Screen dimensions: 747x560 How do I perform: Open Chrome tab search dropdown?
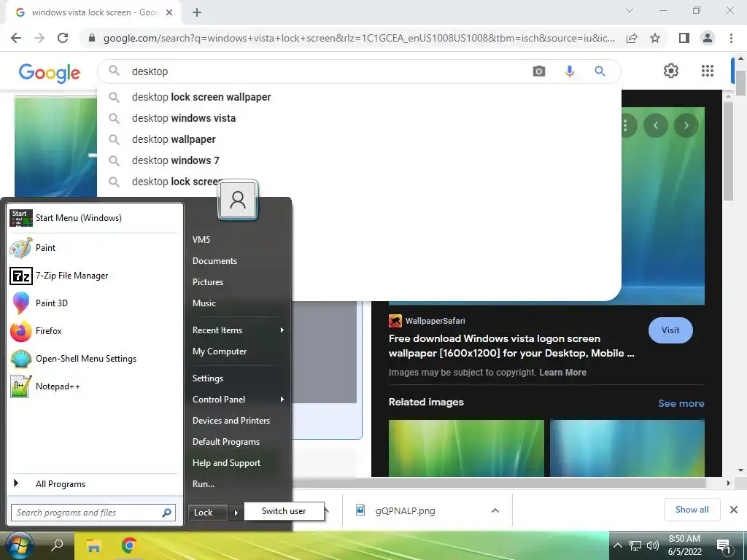(630, 10)
